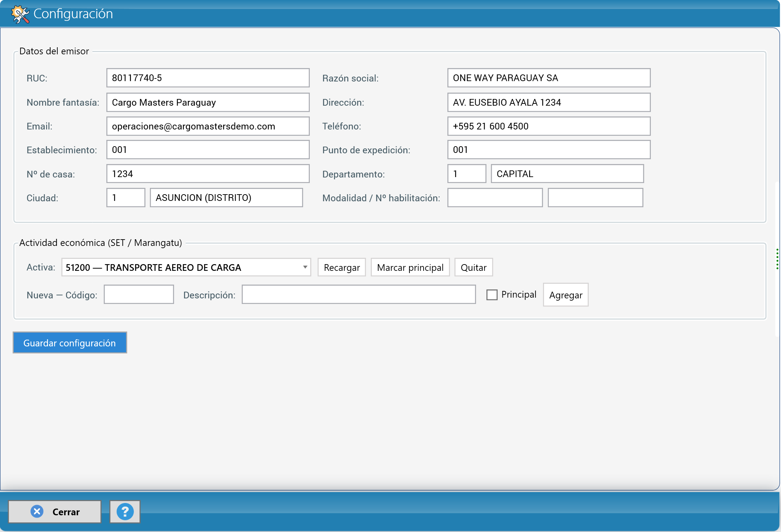
Task: Click the Punto de expedición field
Action: [549, 150]
